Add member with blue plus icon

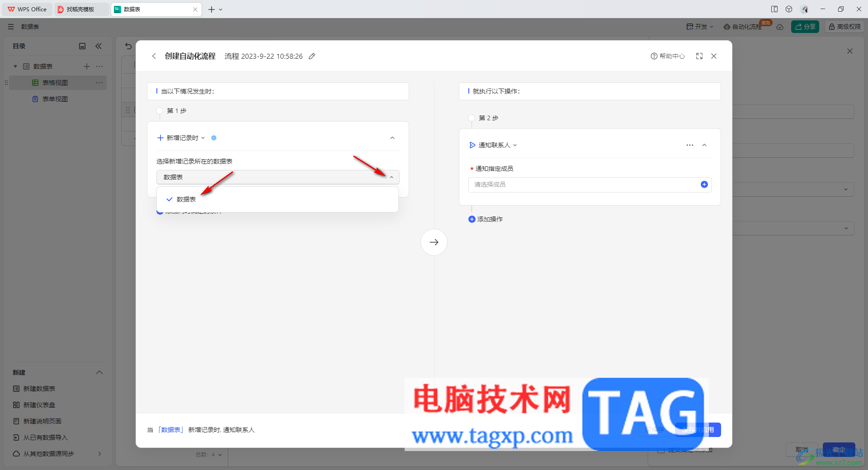(x=704, y=184)
